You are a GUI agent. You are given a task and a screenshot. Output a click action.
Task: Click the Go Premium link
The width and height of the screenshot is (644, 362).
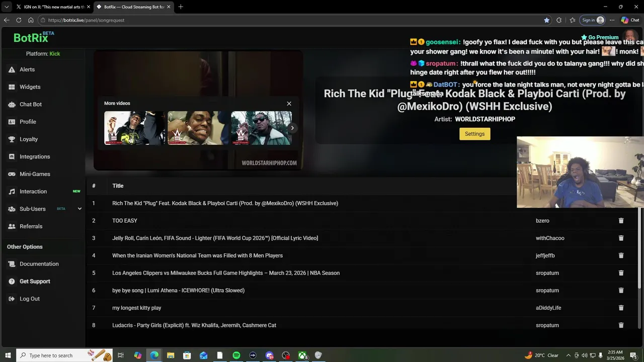(600, 37)
